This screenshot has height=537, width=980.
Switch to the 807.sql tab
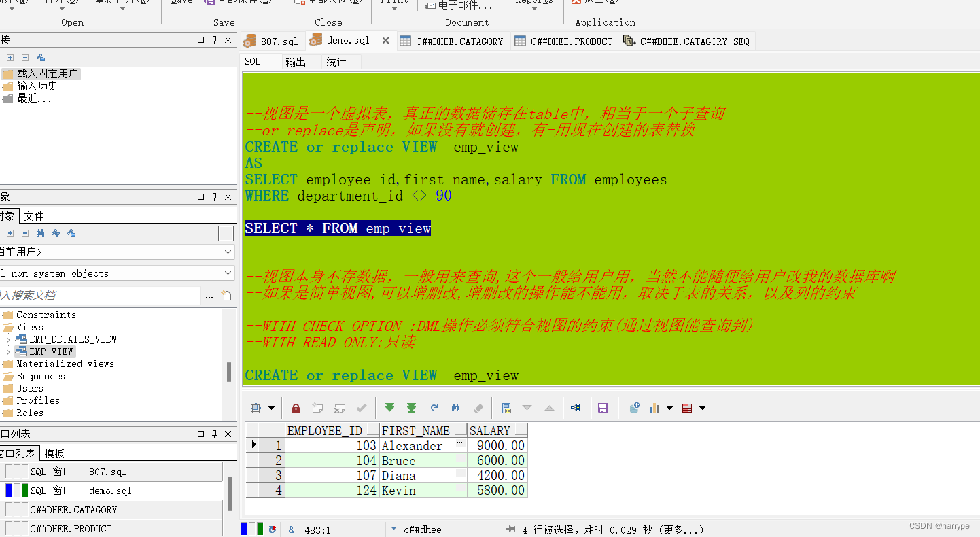coord(272,41)
